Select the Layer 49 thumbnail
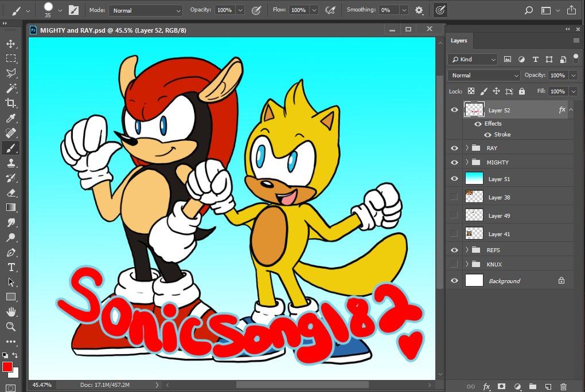Viewport: 585px width, 392px height. pos(474,215)
